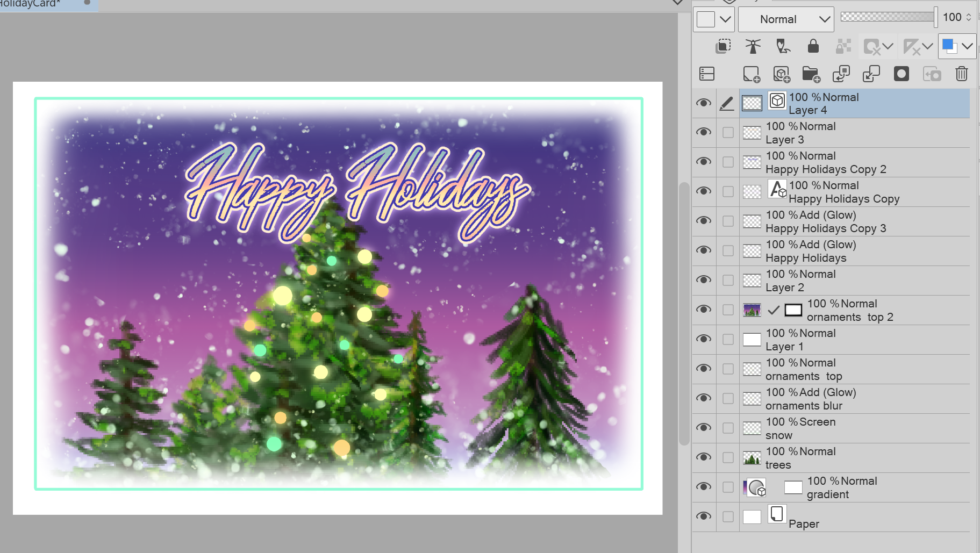Click the Lock Layer padlock icon
Image resolution: width=980 pixels, height=553 pixels.
click(813, 46)
